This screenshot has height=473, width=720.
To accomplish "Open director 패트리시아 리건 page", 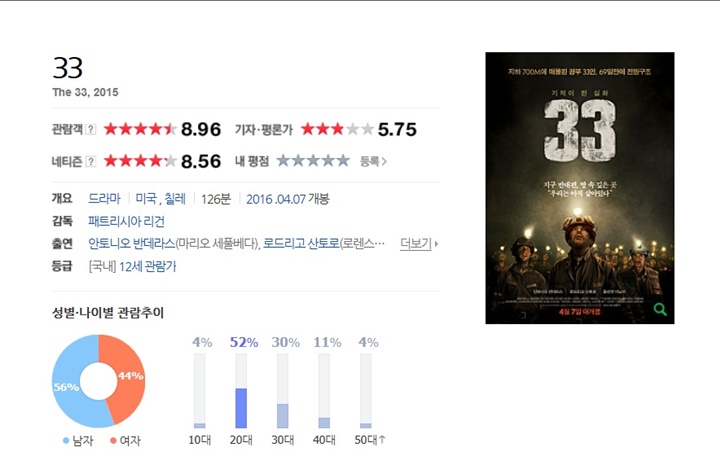I will pos(126,221).
